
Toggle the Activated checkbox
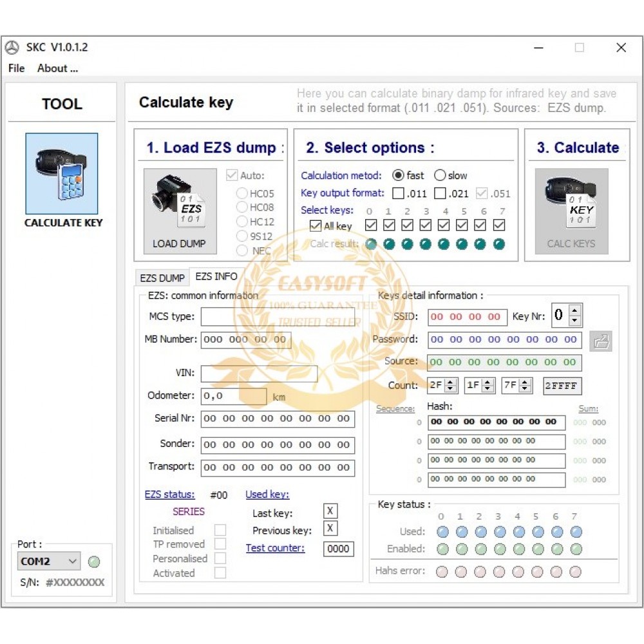[x=220, y=573]
